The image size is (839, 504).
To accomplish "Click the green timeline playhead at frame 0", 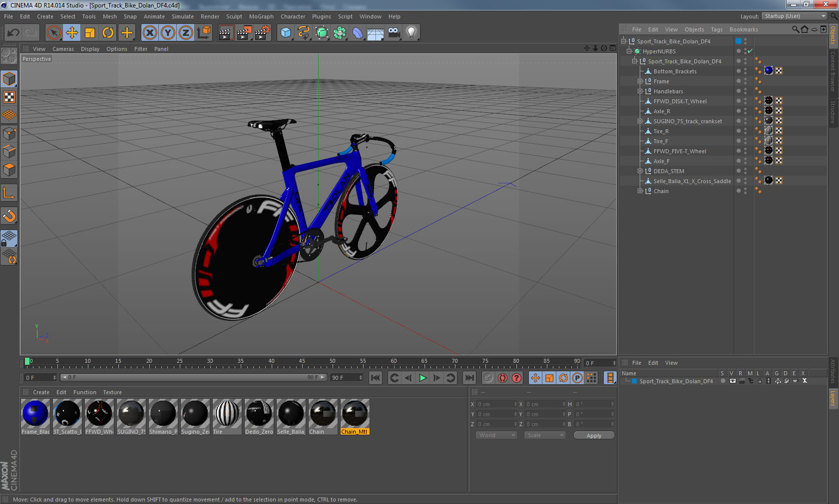I will [x=27, y=361].
